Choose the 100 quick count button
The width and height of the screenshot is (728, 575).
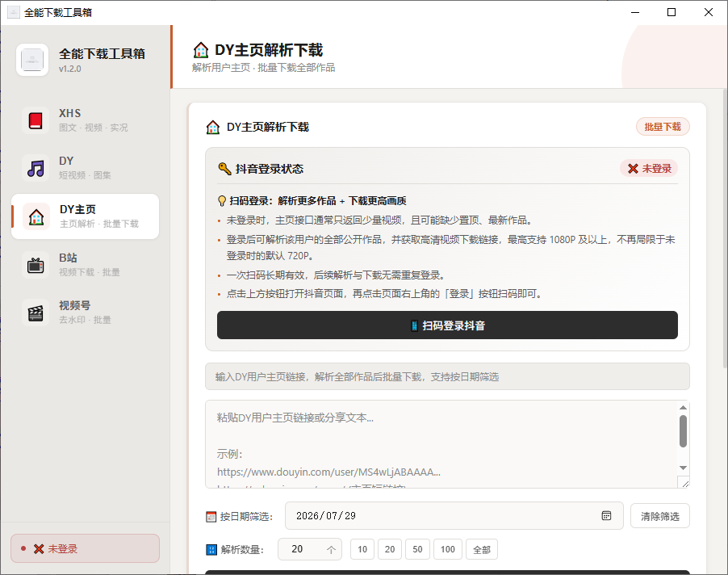tap(448, 549)
